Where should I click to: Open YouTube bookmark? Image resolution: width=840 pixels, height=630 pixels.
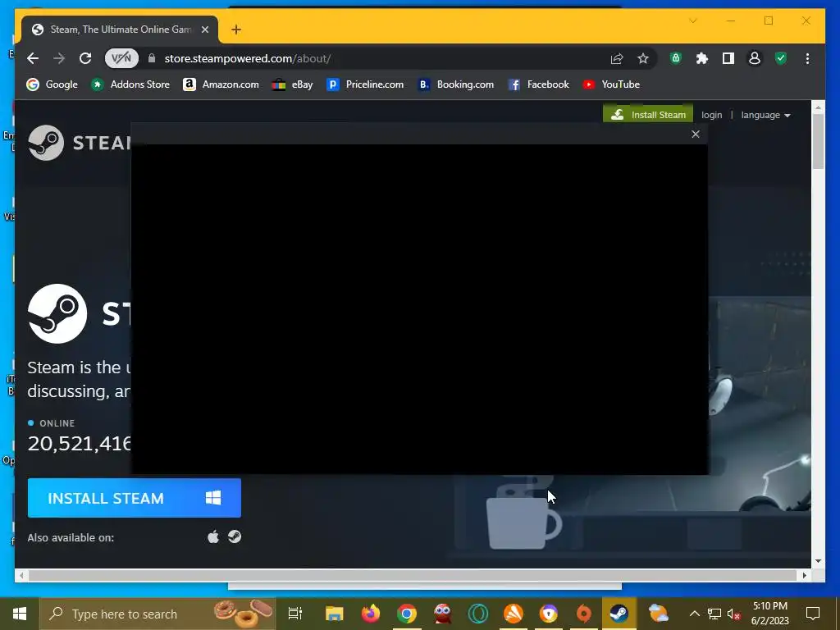[x=610, y=84]
